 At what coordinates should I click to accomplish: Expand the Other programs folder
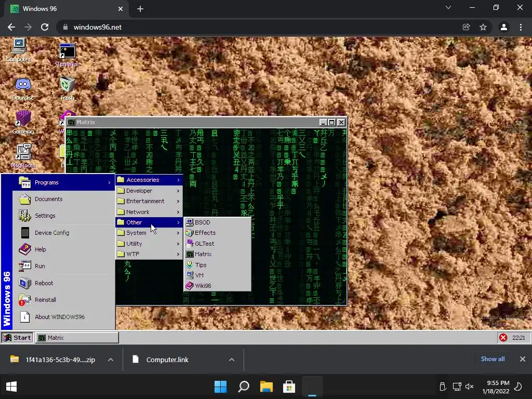click(x=149, y=222)
